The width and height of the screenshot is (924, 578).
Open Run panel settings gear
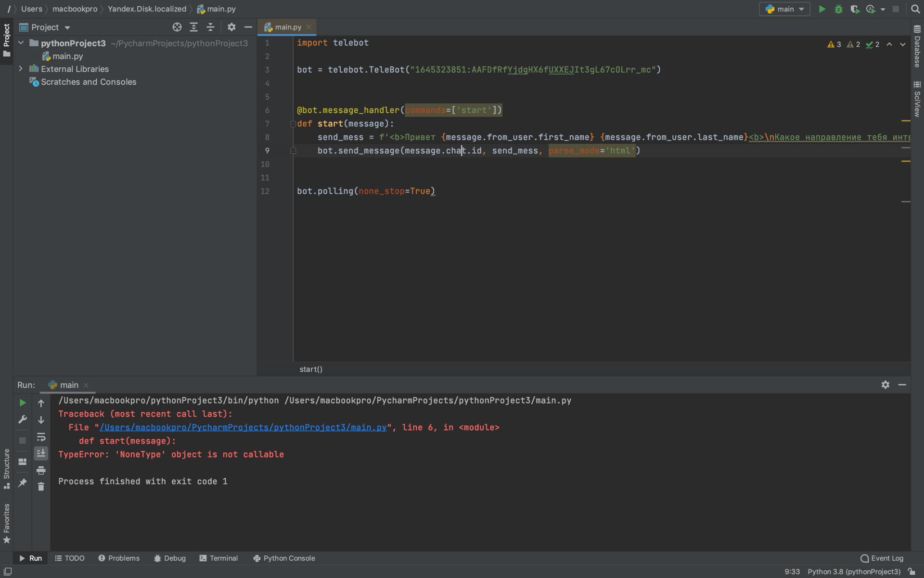885,385
